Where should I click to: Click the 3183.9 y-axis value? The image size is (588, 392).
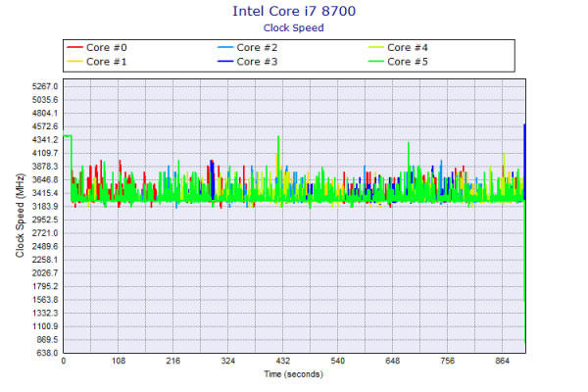[x=45, y=207]
